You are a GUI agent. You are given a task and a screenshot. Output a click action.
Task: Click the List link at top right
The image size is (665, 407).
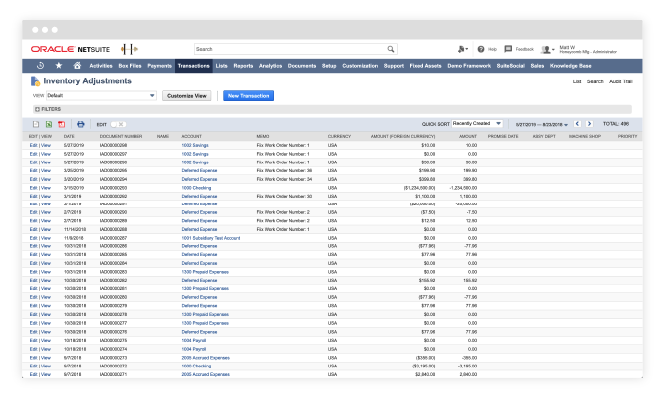(577, 81)
